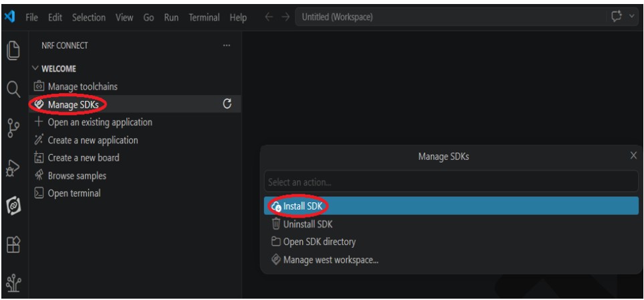Open the File menu
The image size is (644, 300).
click(31, 17)
